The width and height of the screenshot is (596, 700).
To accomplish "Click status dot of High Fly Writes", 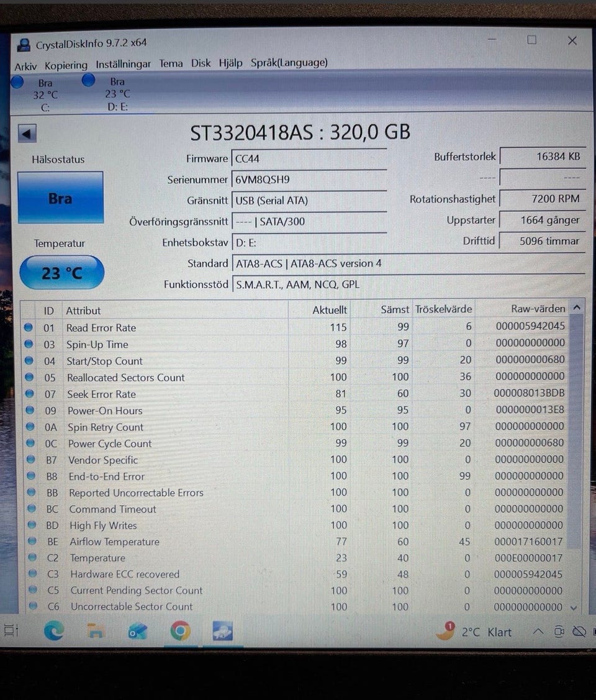I will (32, 525).
